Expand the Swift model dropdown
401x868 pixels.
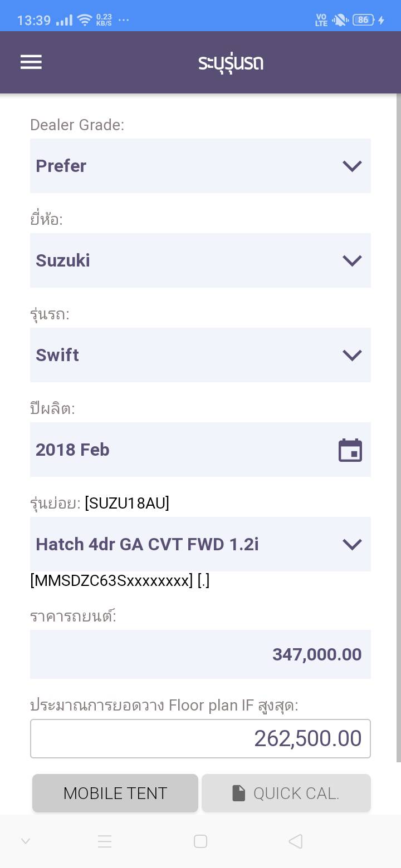[x=200, y=355]
